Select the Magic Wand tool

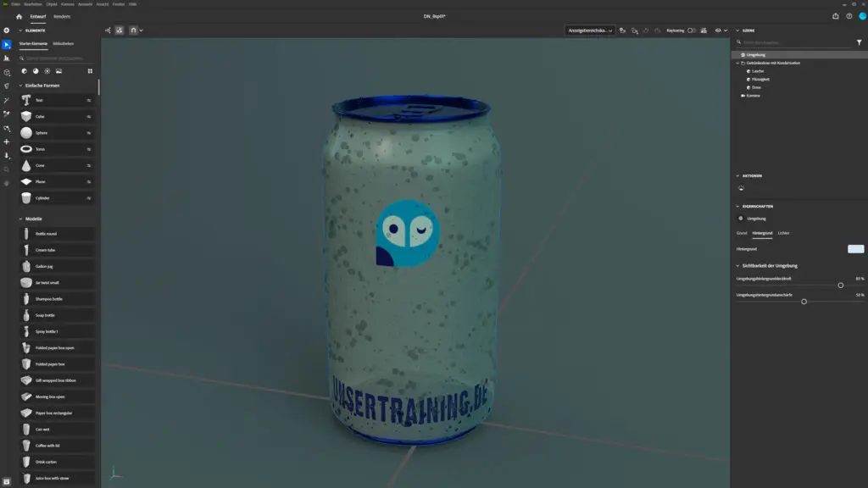click(x=7, y=100)
